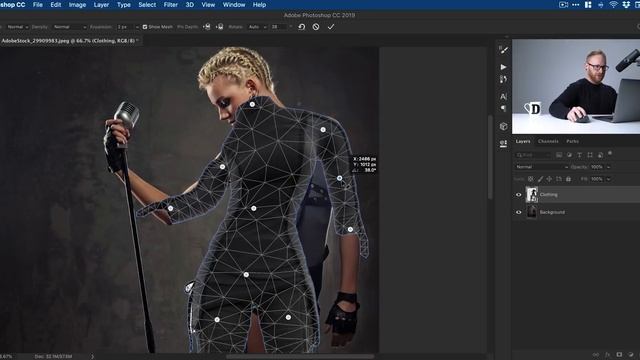This screenshot has width=640, height=360.
Task: Filter layers by type layers icon
Action: click(580, 155)
